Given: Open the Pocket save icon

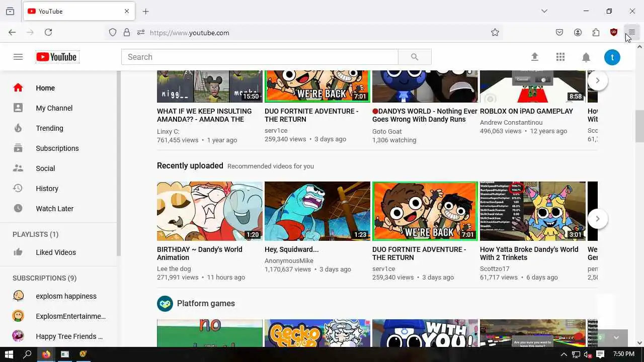Looking at the screenshot, I should point(559,32).
